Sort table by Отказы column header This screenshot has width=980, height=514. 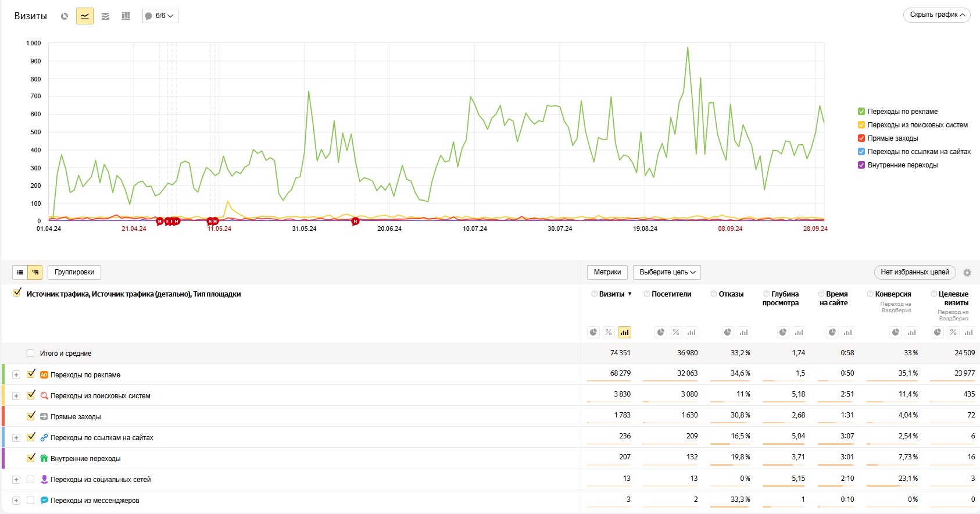coord(731,294)
